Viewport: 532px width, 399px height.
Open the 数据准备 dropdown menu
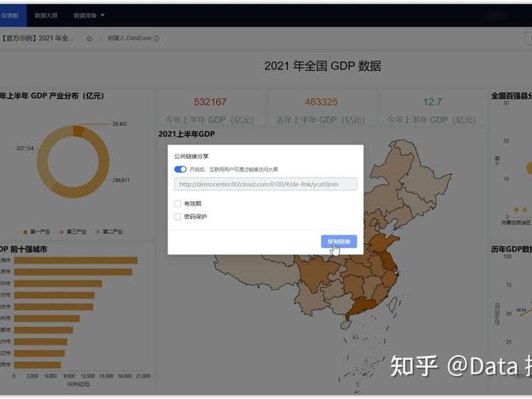89,15
